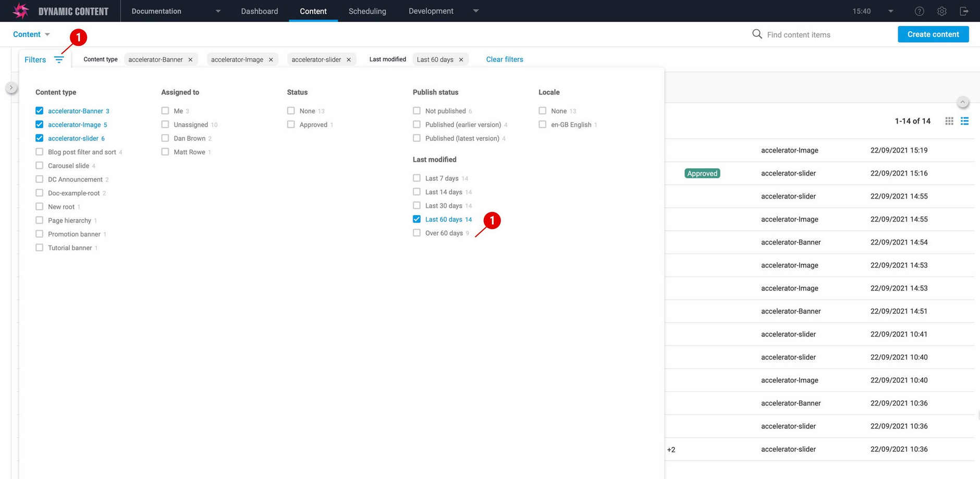
Task: Select the Content tab
Action: [313, 11]
